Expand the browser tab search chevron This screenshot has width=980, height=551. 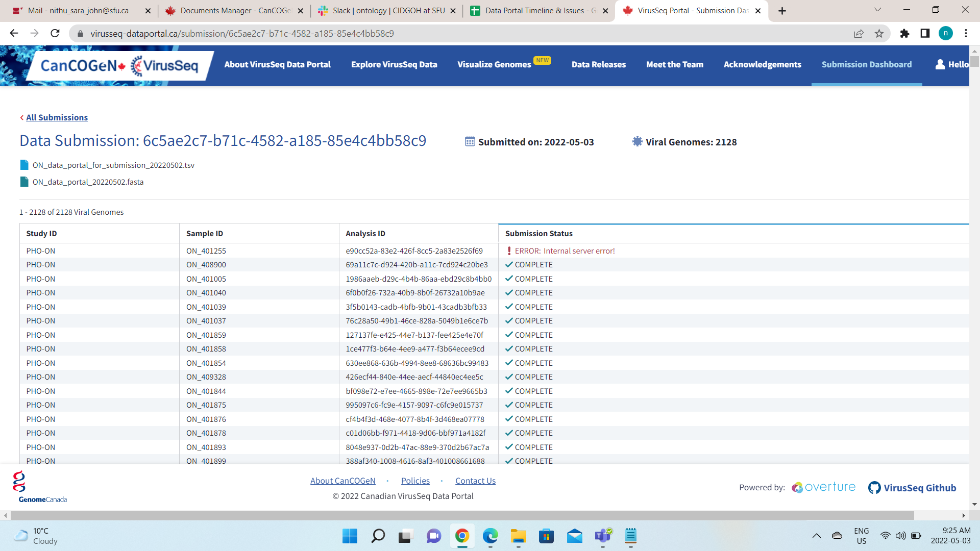(877, 10)
